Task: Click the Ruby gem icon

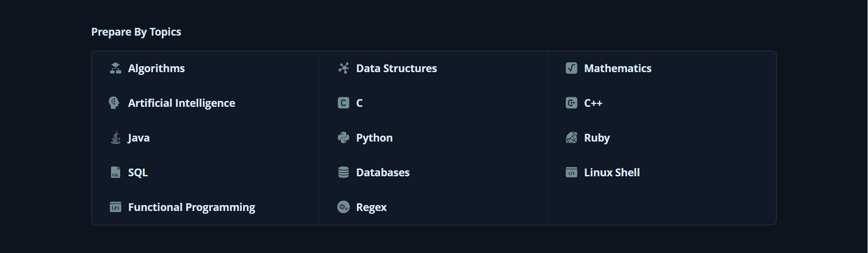Action: pos(571,138)
